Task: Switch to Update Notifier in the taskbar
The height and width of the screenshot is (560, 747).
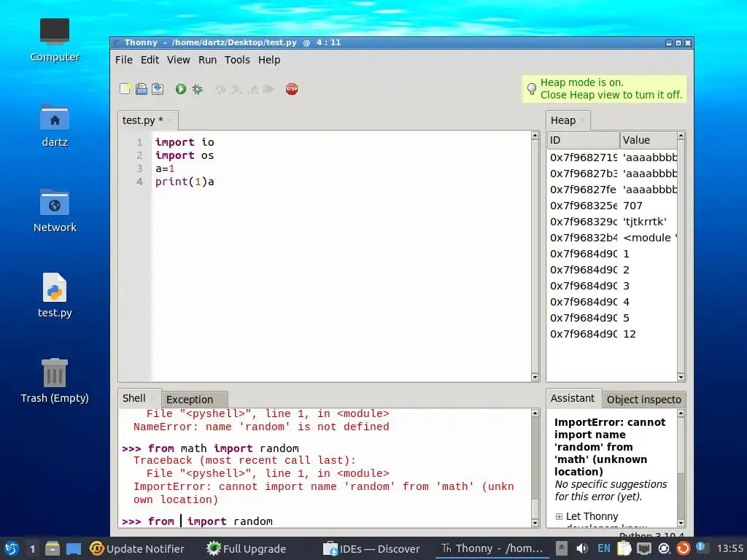Action: pos(137,548)
